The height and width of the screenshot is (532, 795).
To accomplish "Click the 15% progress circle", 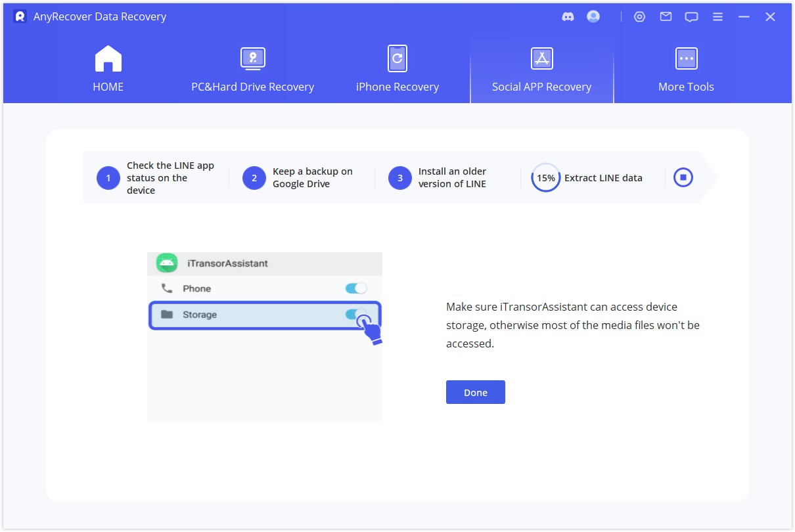I will pyautogui.click(x=545, y=177).
